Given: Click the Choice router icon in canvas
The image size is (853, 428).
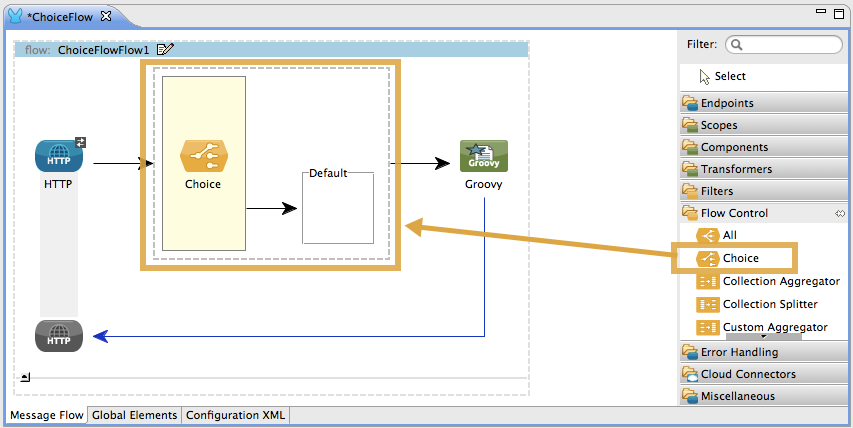Looking at the screenshot, I should tap(203, 156).
